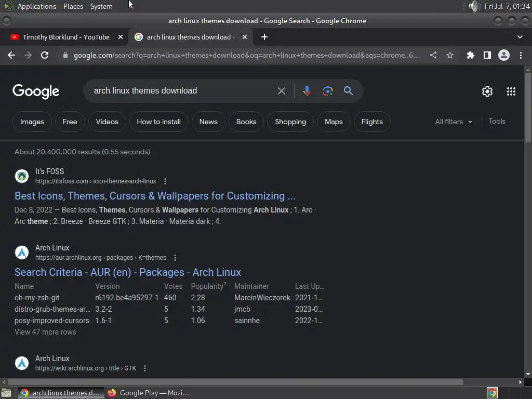
Task: Start voice search with the microphone
Action: point(307,91)
